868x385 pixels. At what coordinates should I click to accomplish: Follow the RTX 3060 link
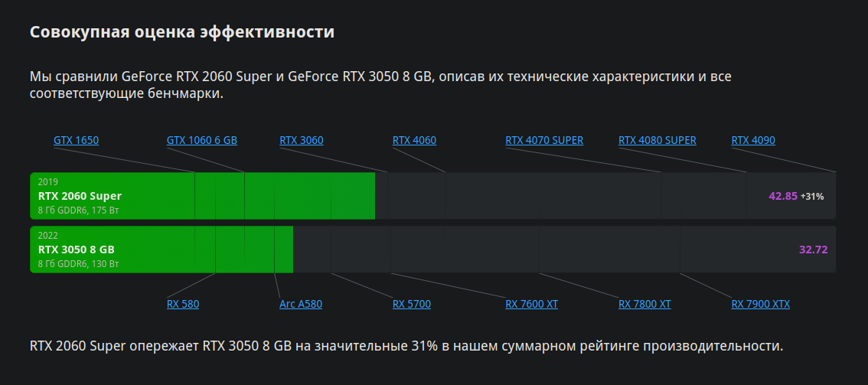point(302,141)
